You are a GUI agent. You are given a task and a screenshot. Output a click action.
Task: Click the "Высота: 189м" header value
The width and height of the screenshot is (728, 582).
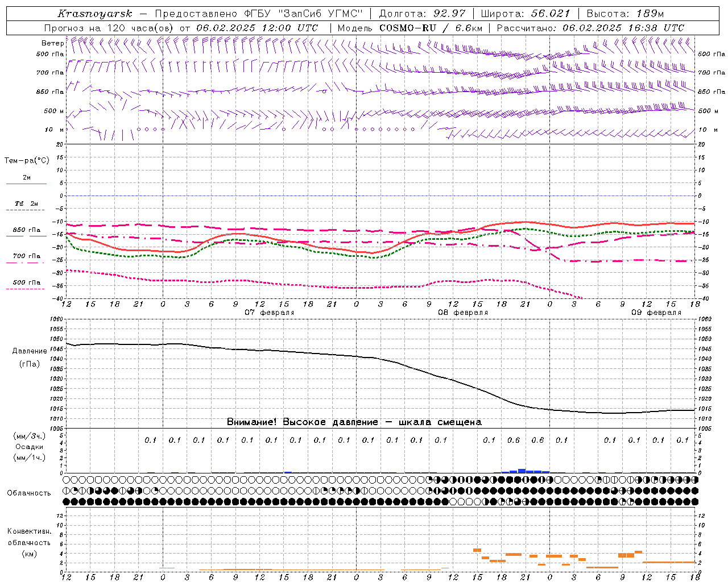[x=626, y=14]
